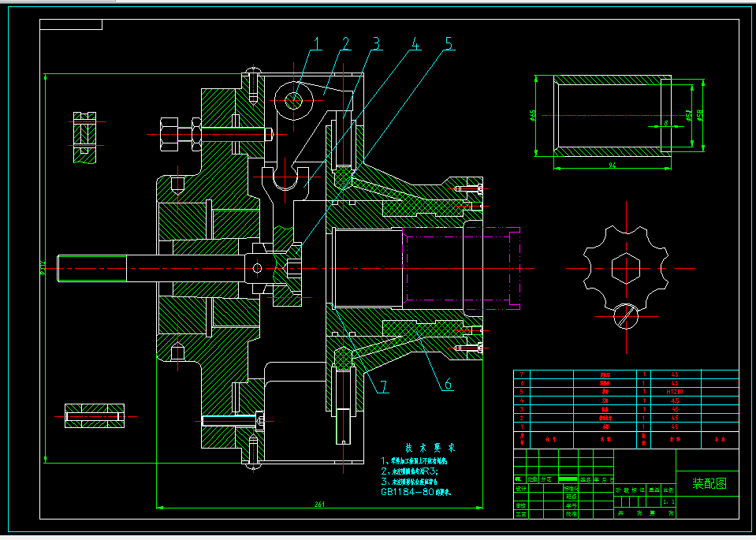Select the magenta phantom-line workpiece outline
756x540 pixels.
(461, 268)
